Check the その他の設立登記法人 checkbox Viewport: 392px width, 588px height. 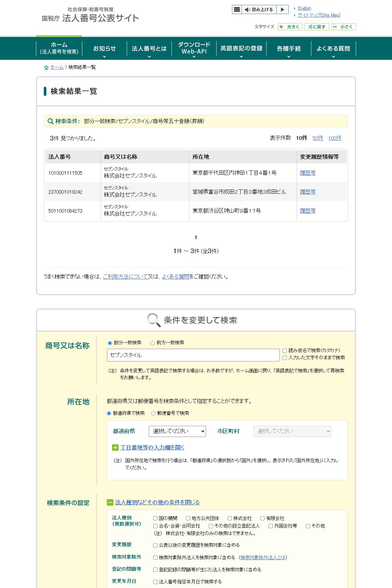(211, 526)
